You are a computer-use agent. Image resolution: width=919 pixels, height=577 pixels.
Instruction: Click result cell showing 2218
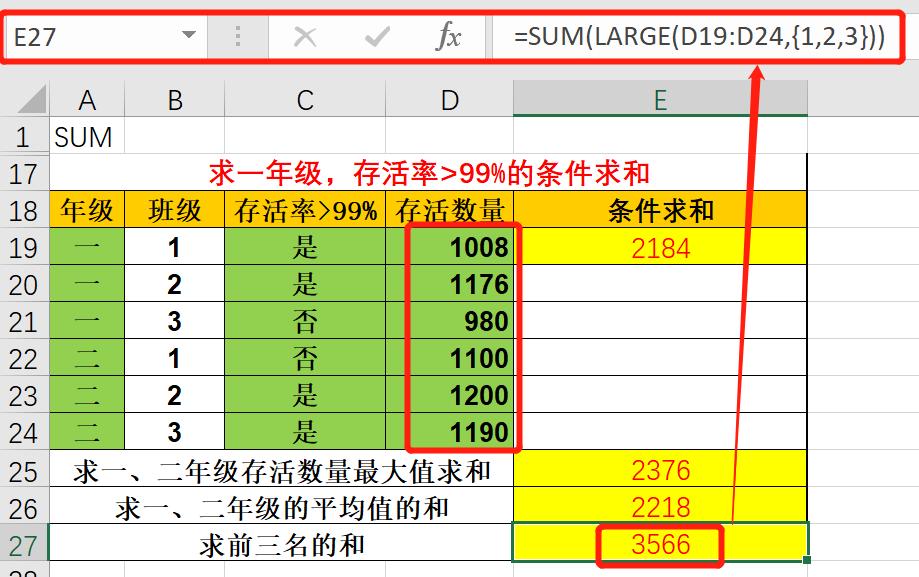pos(661,507)
